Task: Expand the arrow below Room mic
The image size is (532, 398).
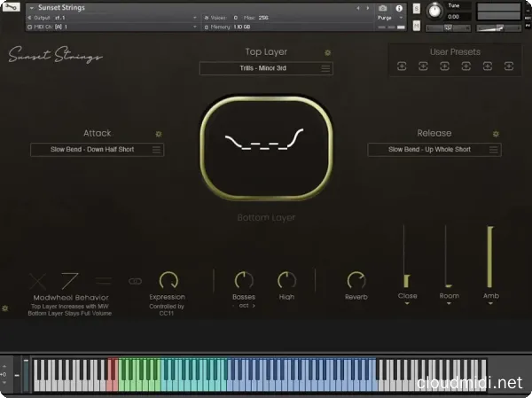Action: point(449,303)
